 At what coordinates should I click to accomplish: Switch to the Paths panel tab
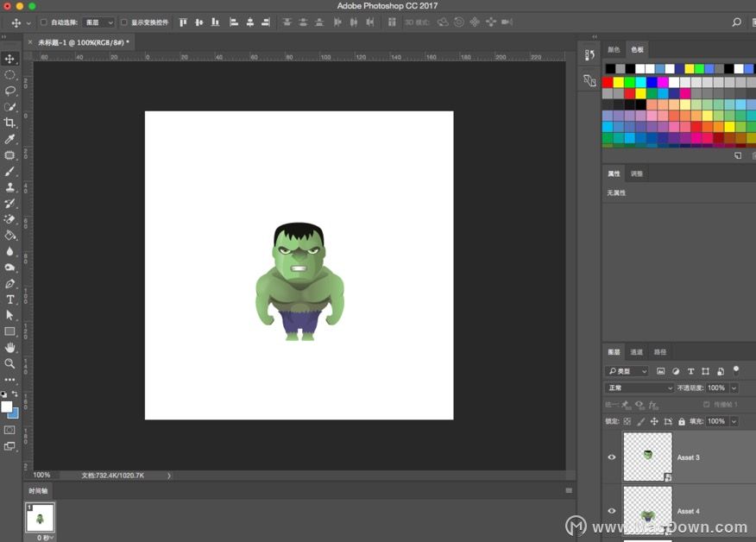pyautogui.click(x=659, y=352)
